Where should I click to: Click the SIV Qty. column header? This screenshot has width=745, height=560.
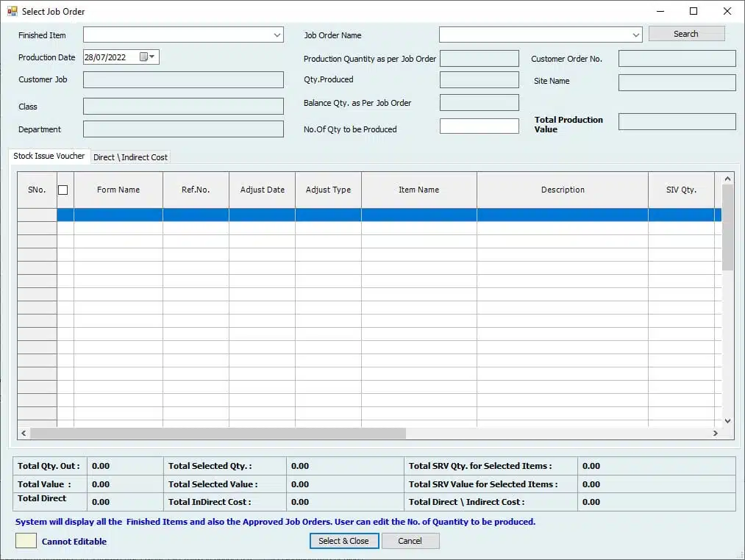[x=681, y=190]
